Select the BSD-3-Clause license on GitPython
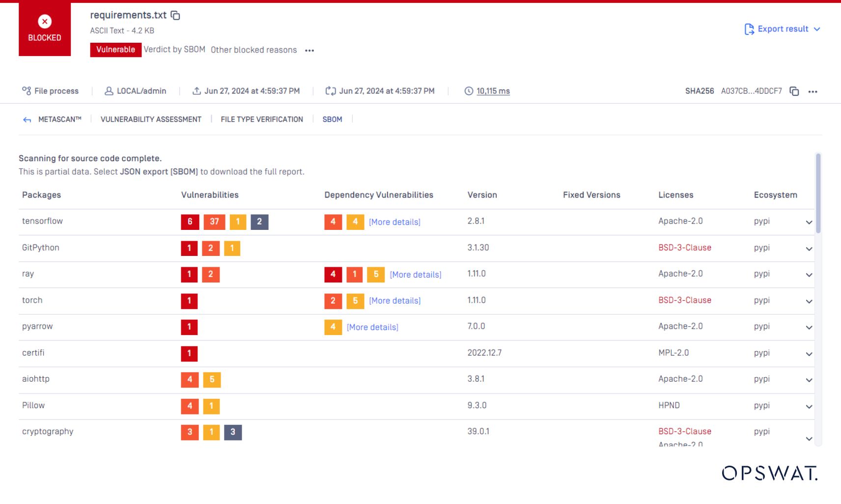841x504 pixels. coord(684,248)
